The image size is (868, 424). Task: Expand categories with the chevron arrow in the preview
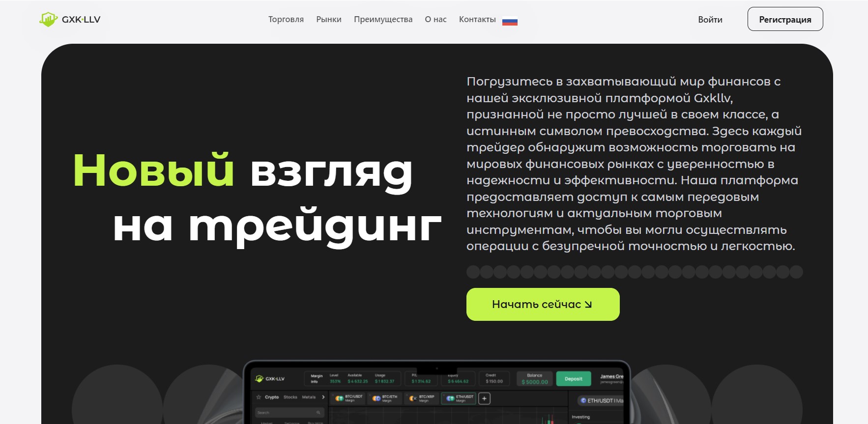coord(323,397)
